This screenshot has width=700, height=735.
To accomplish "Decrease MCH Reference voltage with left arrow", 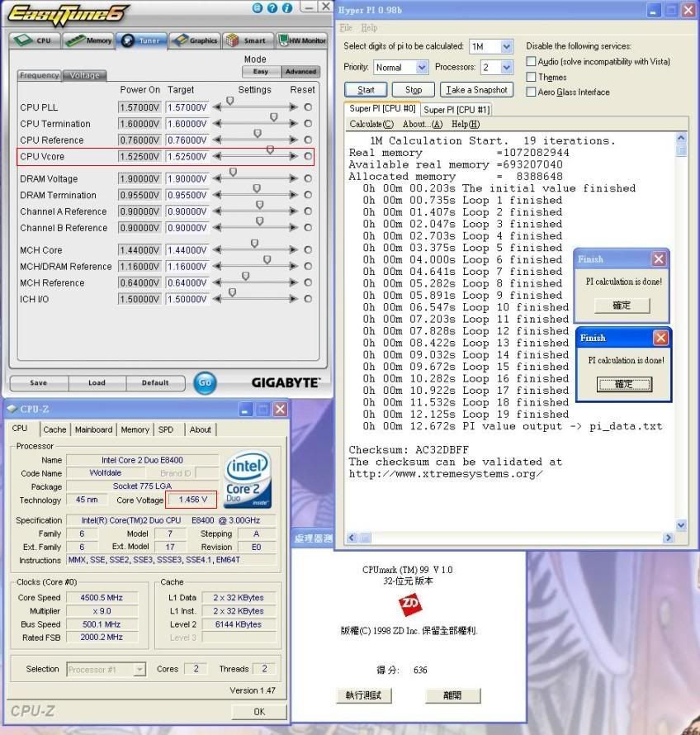I will click(x=217, y=282).
